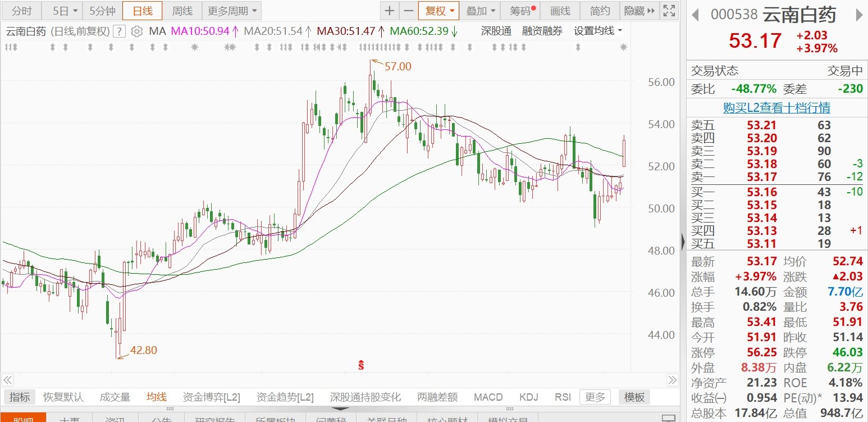Click the 深股通 label
Image resolution: width=868 pixels, height=422 pixels.
click(x=496, y=31)
